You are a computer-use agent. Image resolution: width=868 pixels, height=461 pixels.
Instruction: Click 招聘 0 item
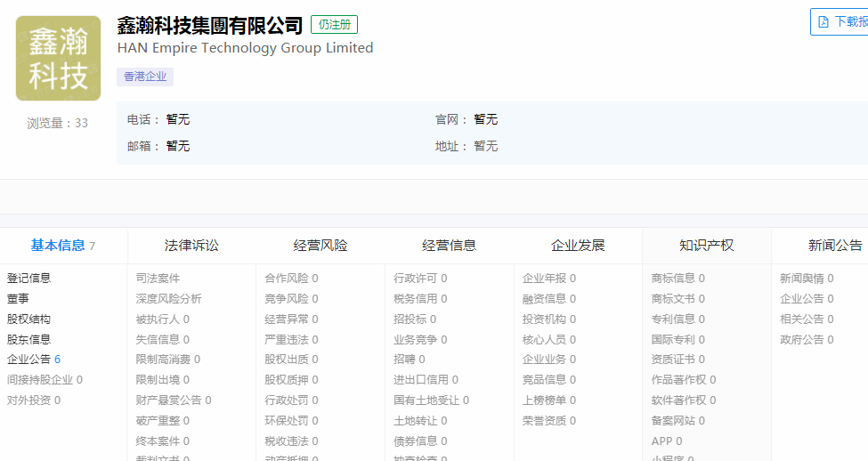coord(410,360)
